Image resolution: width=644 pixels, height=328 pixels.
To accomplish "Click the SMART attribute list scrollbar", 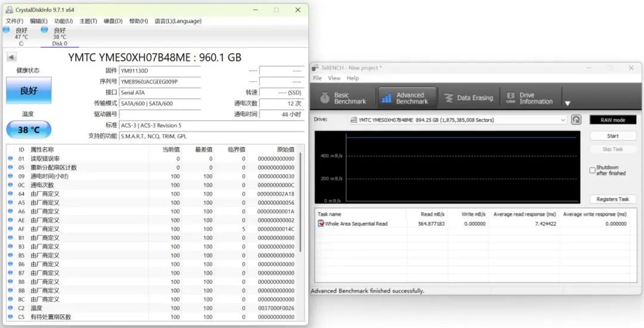I will pyautogui.click(x=301, y=201).
